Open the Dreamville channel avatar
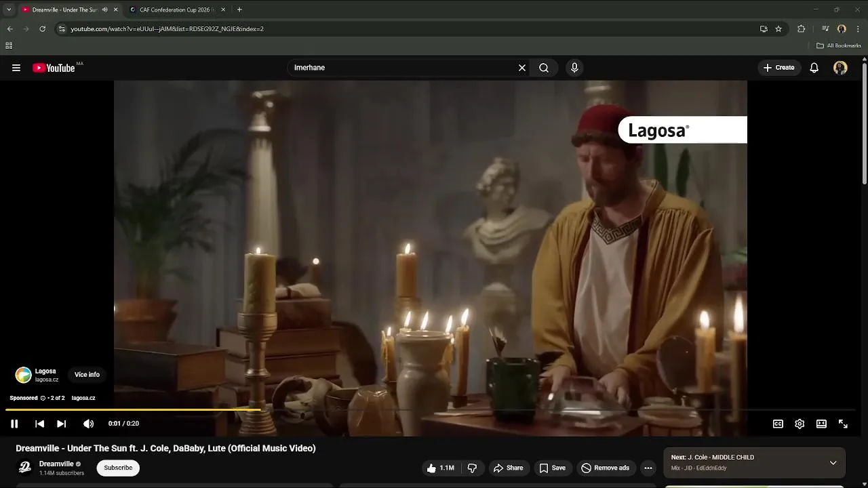Viewport: 868px width, 488px height. [x=25, y=468]
